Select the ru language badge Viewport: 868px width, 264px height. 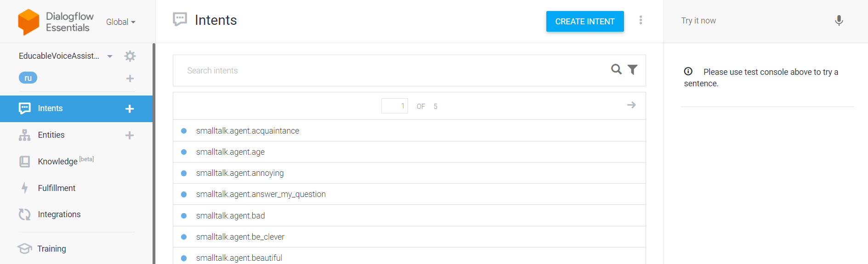[28, 78]
